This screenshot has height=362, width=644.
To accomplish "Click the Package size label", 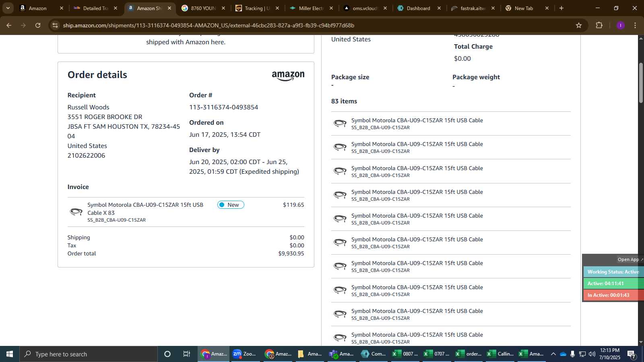I will coord(350,77).
